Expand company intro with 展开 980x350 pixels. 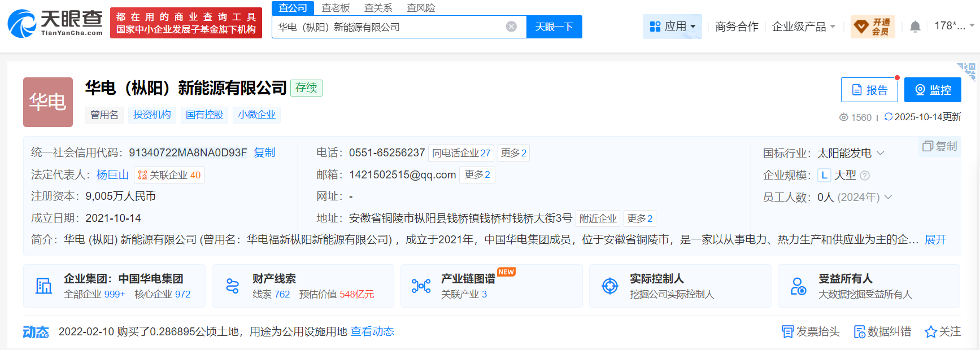tap(935, 240)
